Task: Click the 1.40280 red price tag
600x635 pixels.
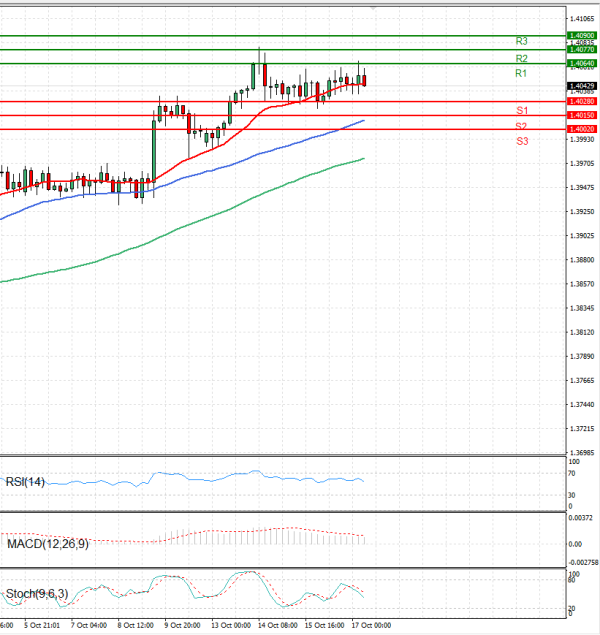Action: point(582,102)
